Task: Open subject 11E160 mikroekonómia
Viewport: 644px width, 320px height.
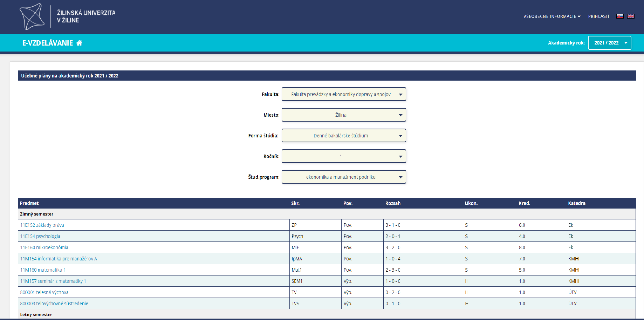Action: pyautogui.click(x=44, y=247)
